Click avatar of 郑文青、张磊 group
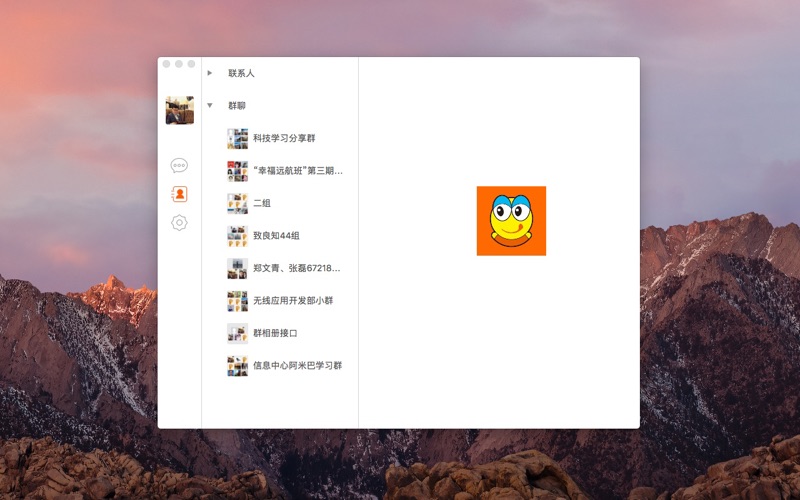Viewport: 800px width, 500px height. [237, 268]
